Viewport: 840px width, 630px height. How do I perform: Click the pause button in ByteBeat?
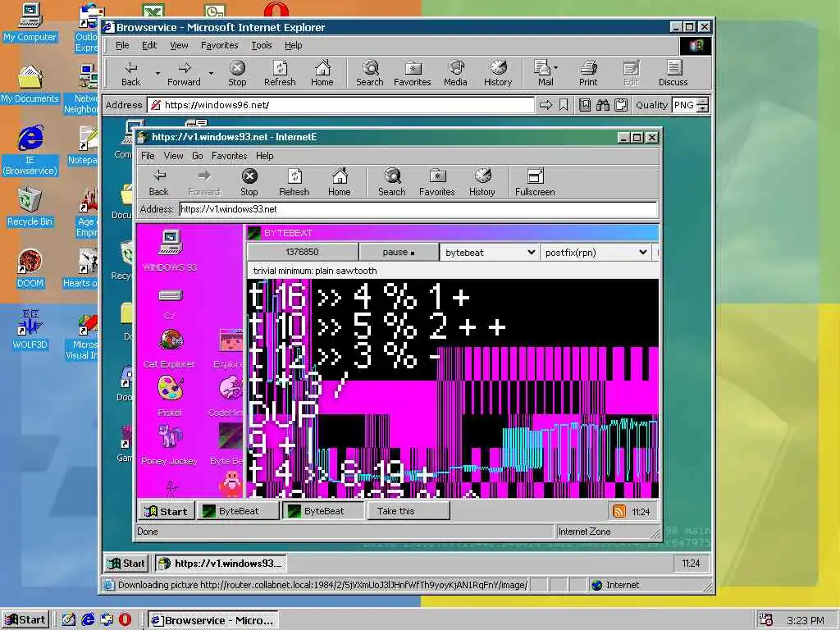tap(398, 252)
